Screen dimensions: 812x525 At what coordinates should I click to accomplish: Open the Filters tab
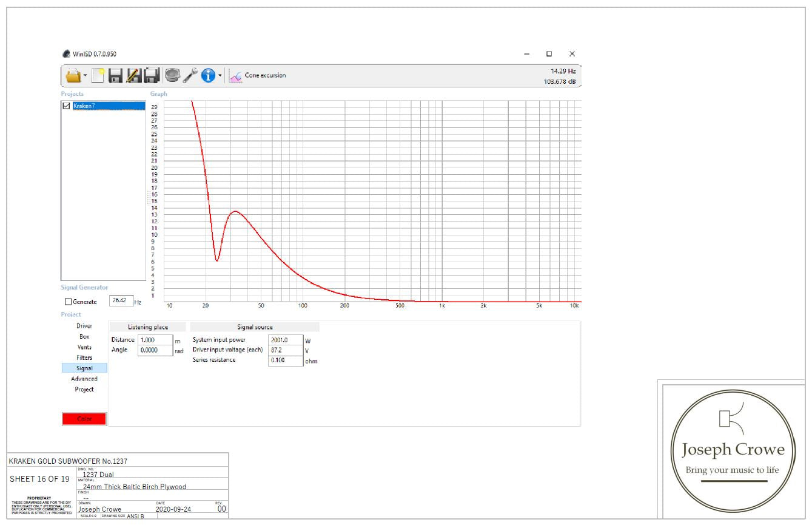pyautogui.click(x=84, y=357)
